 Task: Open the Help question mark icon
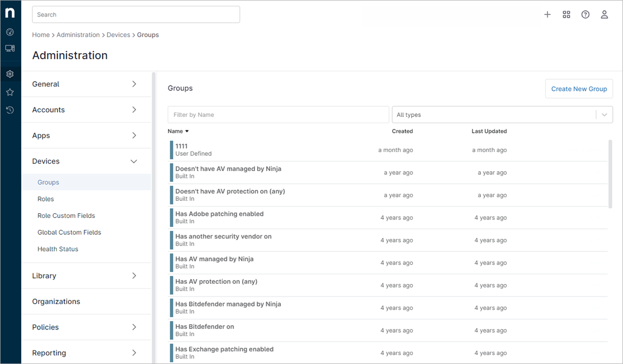(x=585, y=14)
